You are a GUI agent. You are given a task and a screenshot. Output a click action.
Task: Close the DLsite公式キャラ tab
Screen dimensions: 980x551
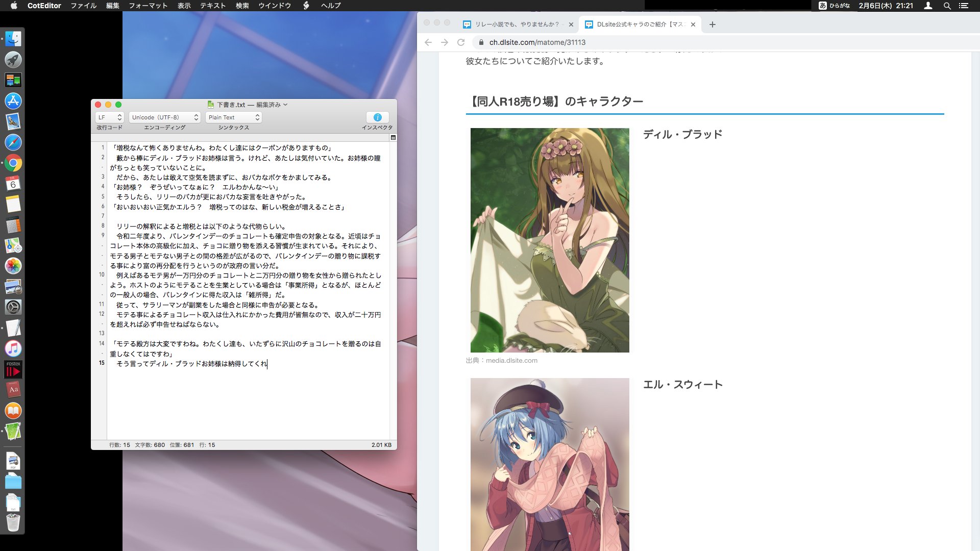click(693, 24)
